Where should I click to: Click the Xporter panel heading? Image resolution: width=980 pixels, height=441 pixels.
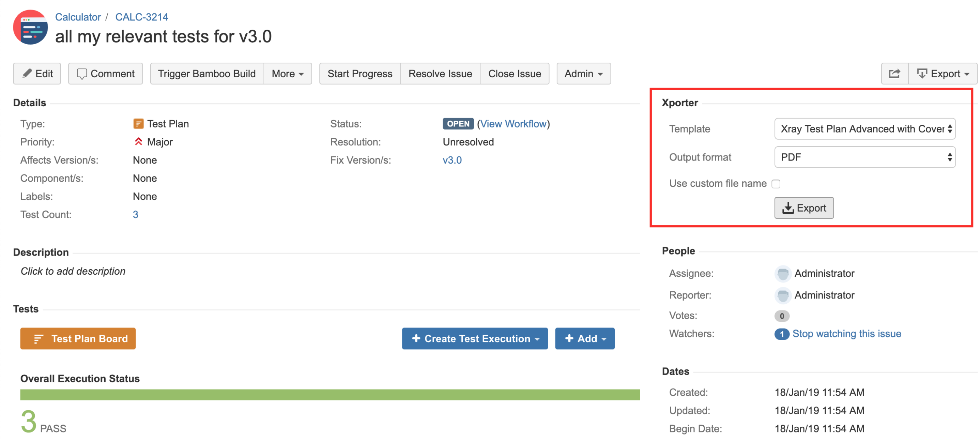[679, 103]
